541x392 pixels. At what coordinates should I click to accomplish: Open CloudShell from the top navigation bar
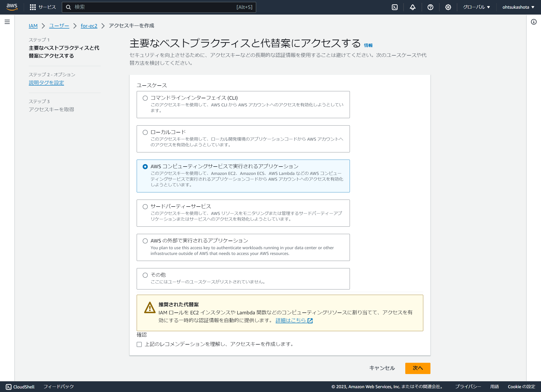(x=394, y=7)
